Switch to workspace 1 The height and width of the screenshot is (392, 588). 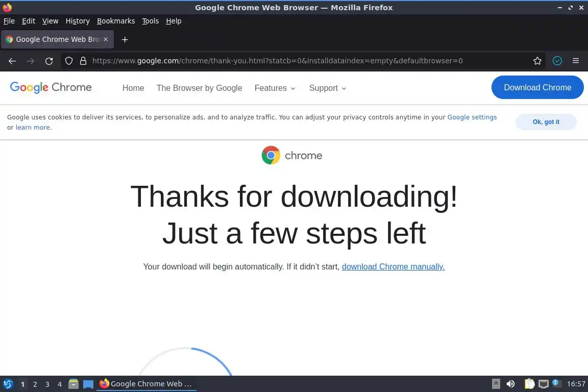[x=23, y=384]
